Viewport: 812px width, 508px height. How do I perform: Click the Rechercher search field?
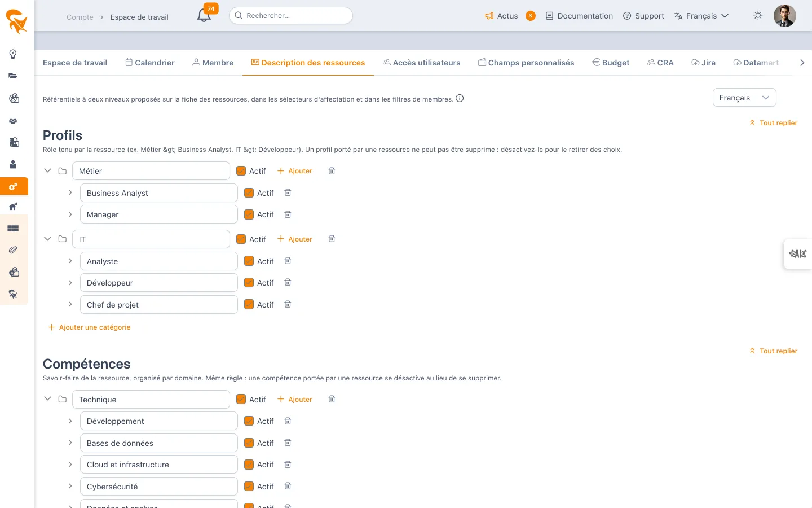click(x=291, y=16)
